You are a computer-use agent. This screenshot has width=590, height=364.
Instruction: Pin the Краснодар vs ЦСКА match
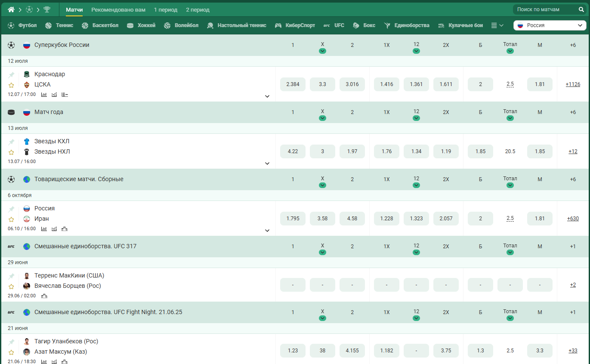point(11,74)
